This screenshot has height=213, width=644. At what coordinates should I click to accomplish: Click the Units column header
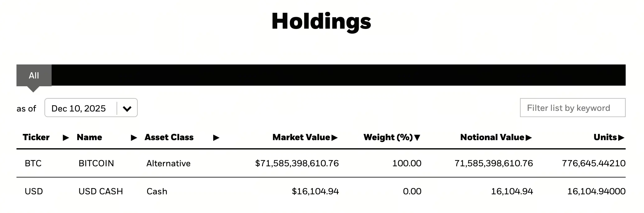click(x=605, y=137)
